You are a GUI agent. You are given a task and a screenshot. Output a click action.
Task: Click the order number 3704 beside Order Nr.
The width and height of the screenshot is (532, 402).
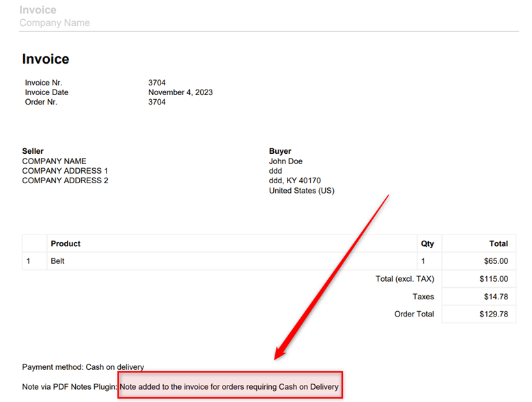coord(157,102)
